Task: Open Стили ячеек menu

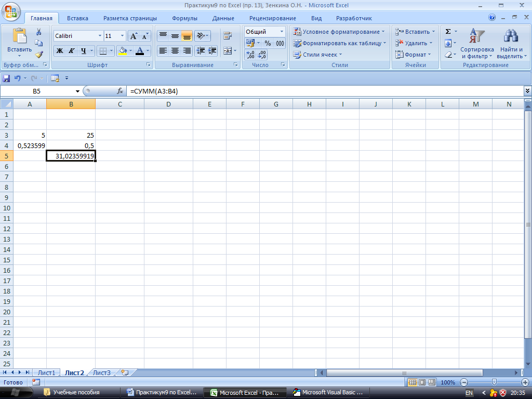Action: pos(317,55)
